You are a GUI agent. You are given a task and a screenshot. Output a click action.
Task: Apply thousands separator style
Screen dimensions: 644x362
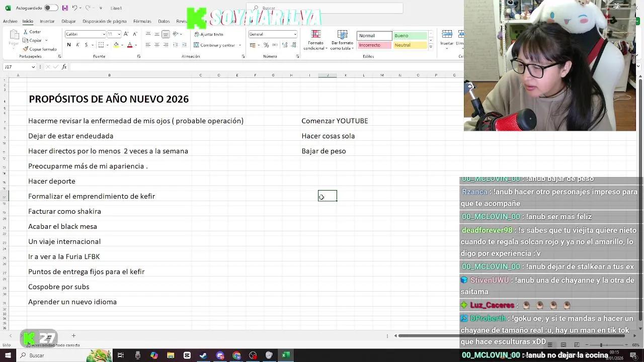click(x=274, y=45)
